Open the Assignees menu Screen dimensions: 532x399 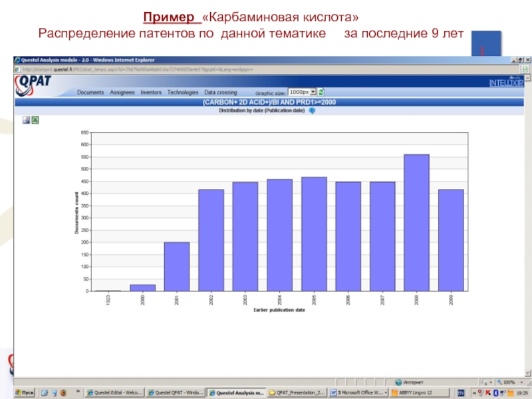tap(122, 92)
